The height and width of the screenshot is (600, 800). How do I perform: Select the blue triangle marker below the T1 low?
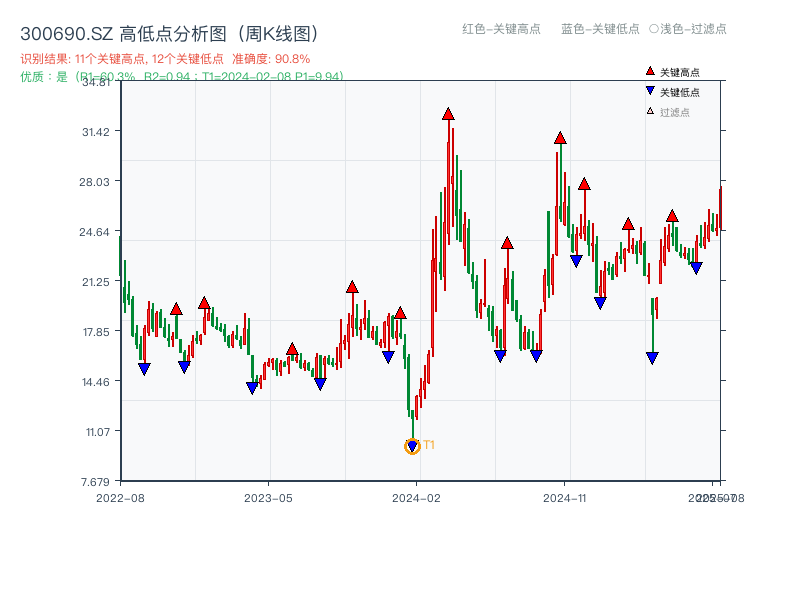[x=412, y=444]
